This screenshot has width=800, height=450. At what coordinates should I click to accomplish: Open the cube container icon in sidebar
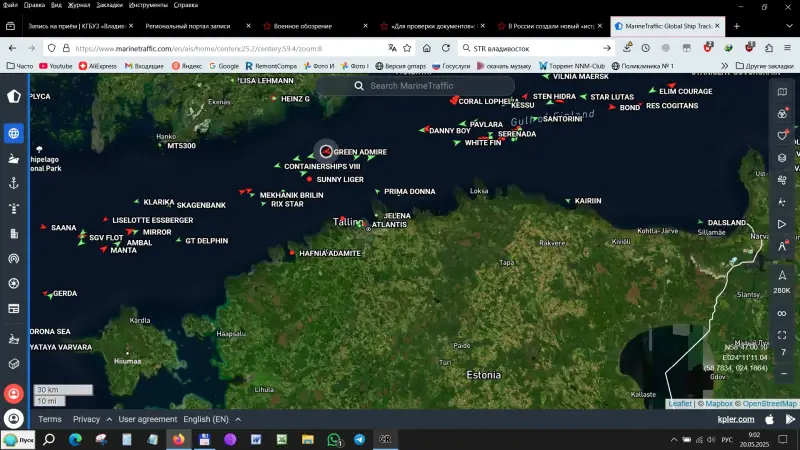pyautogui.click(x=14, y=364)
